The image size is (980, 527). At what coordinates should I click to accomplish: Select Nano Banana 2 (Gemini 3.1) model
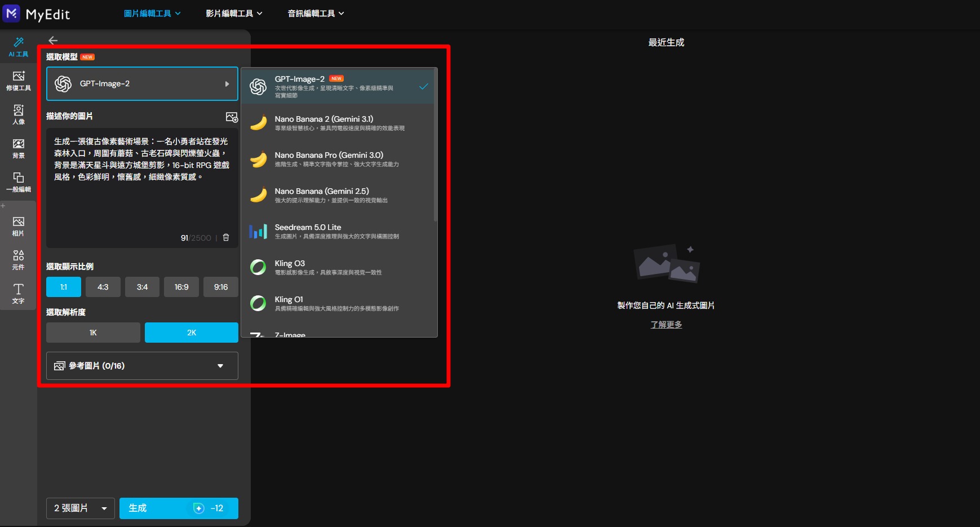click(x=338, y=123)
